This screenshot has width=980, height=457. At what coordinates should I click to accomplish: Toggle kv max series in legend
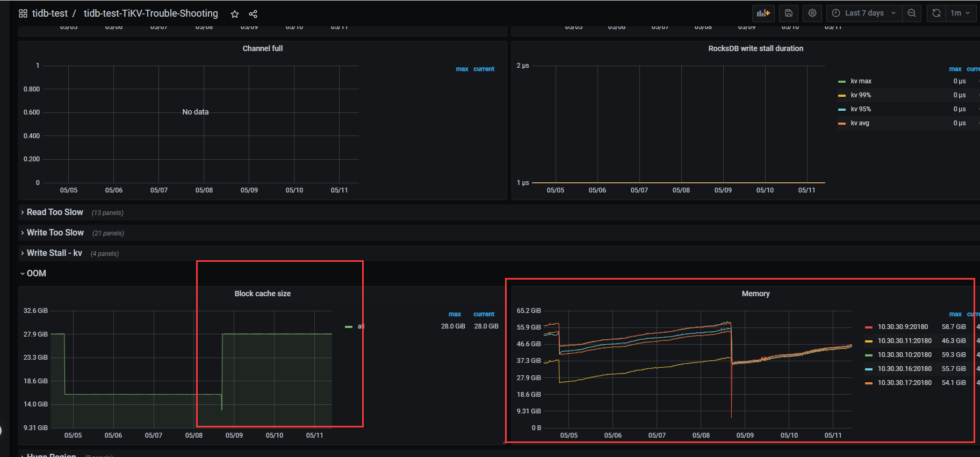pos(861,81)
